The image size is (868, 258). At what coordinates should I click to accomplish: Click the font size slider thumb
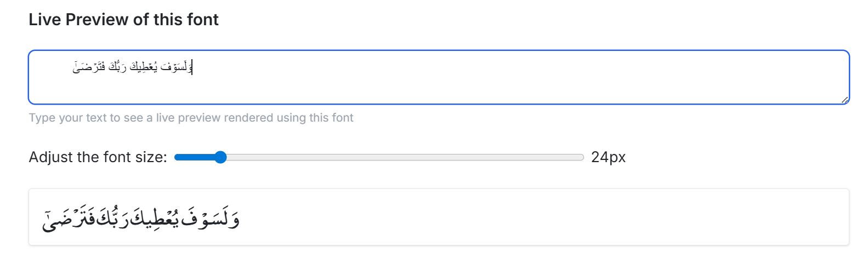coord(220,158)
